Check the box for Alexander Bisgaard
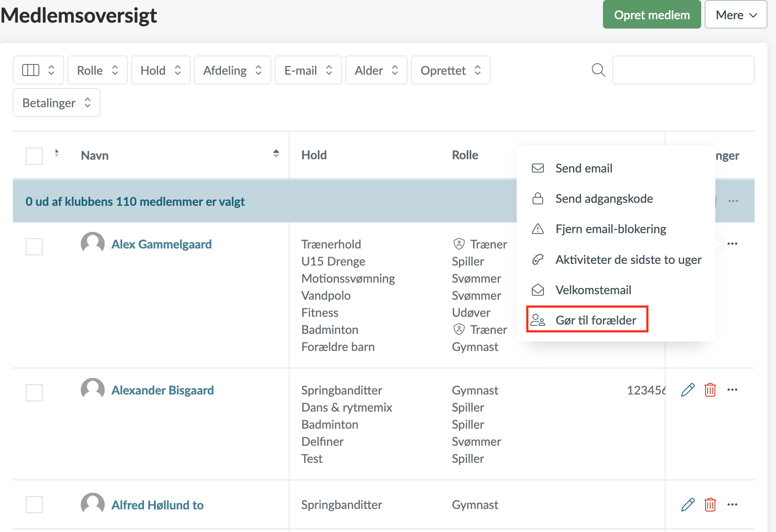This screenshot has height=532, width=776. coord(34,392)
